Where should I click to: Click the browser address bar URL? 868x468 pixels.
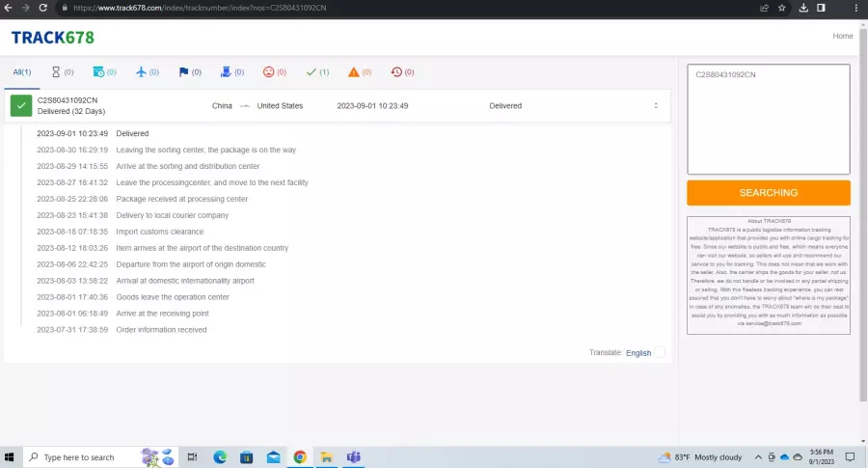tap(200, 8)
